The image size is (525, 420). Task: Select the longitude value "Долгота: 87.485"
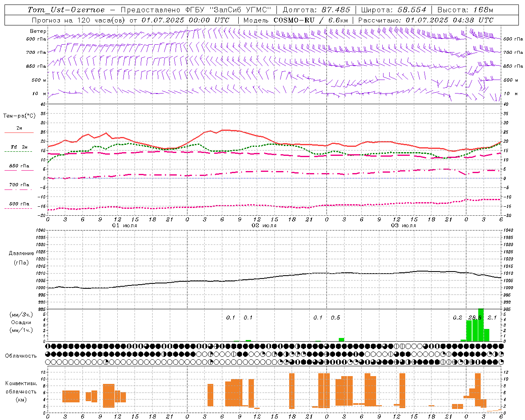316,10
